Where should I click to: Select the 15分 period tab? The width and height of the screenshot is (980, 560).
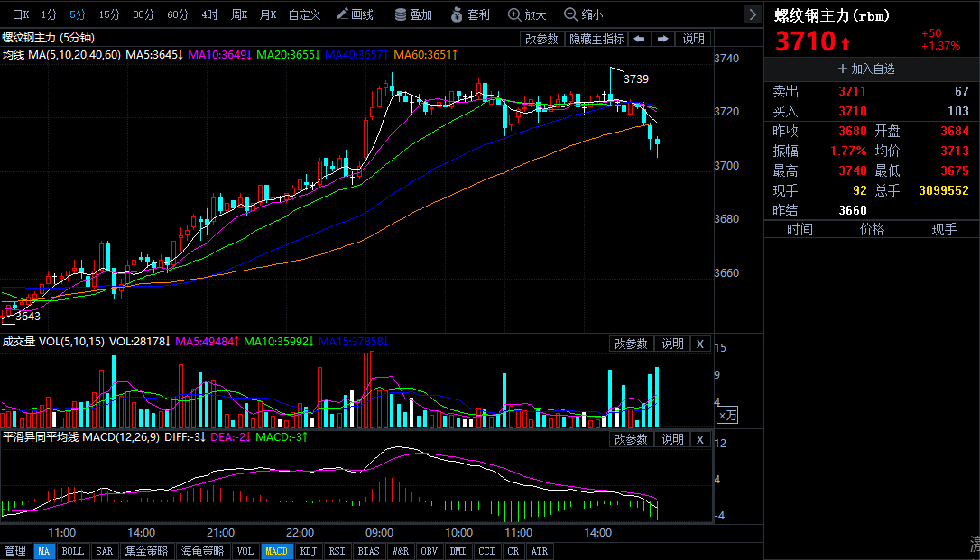tap(109, 14)
